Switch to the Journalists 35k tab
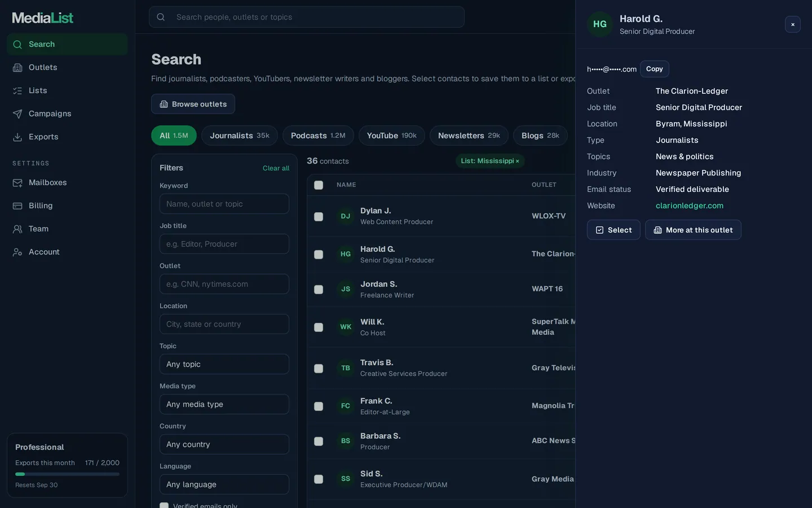 (240, 135)
